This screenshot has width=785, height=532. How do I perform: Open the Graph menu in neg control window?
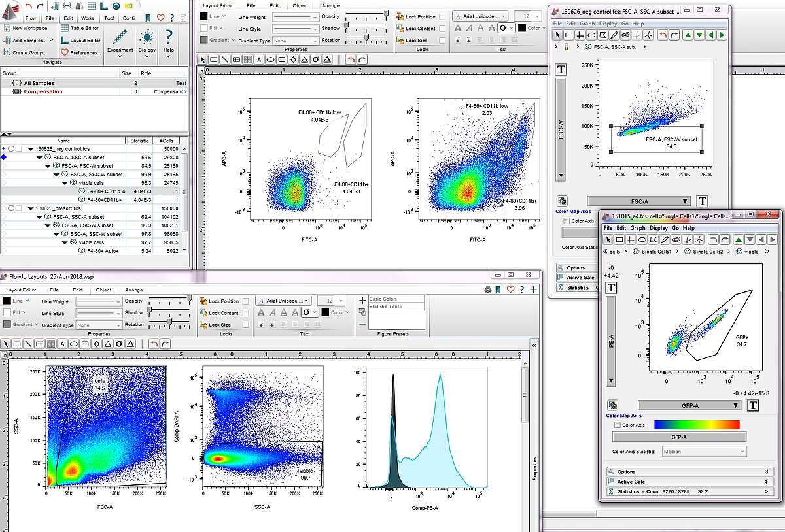[586, 24]
